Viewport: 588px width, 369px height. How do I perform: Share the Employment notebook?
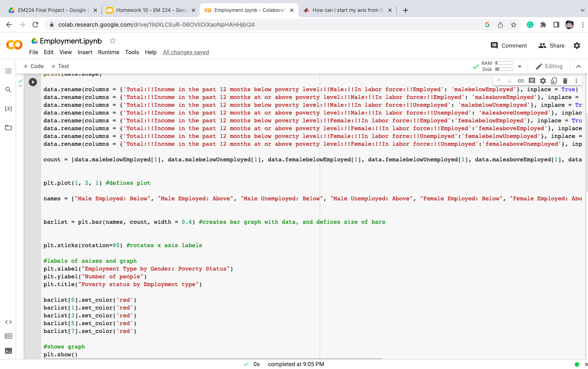(551, 45)
